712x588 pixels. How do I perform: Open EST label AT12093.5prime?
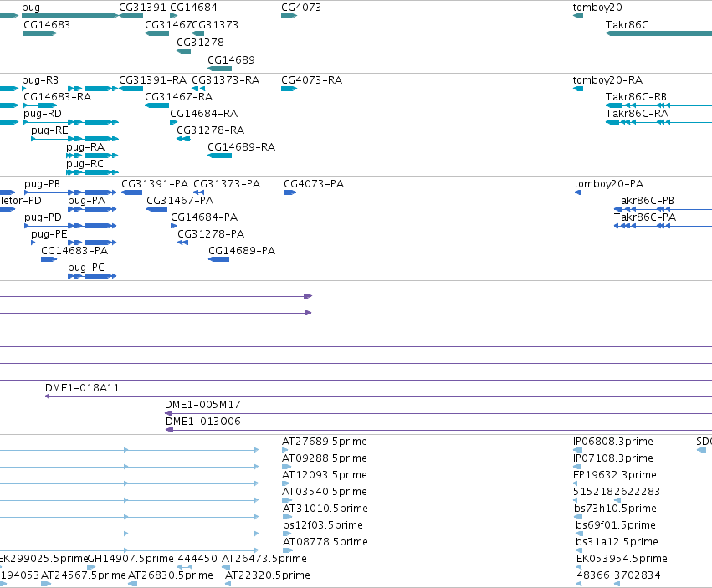(325, 475)
